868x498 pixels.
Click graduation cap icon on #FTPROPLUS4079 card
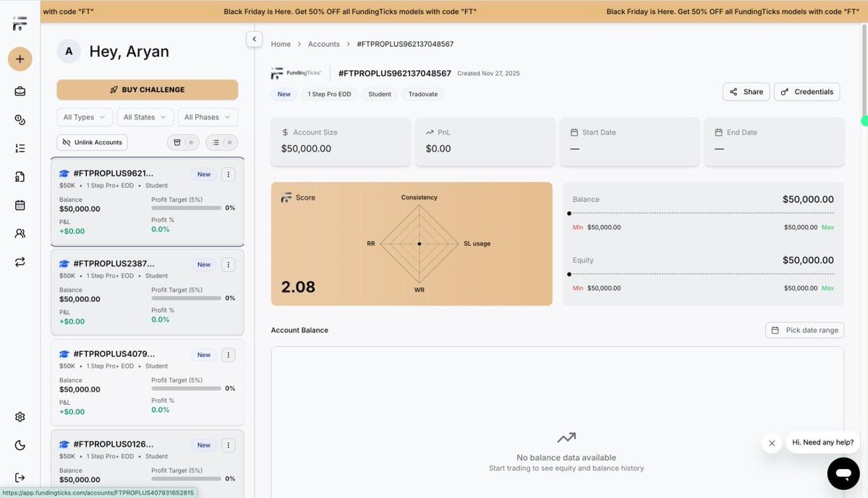[64, 354]
